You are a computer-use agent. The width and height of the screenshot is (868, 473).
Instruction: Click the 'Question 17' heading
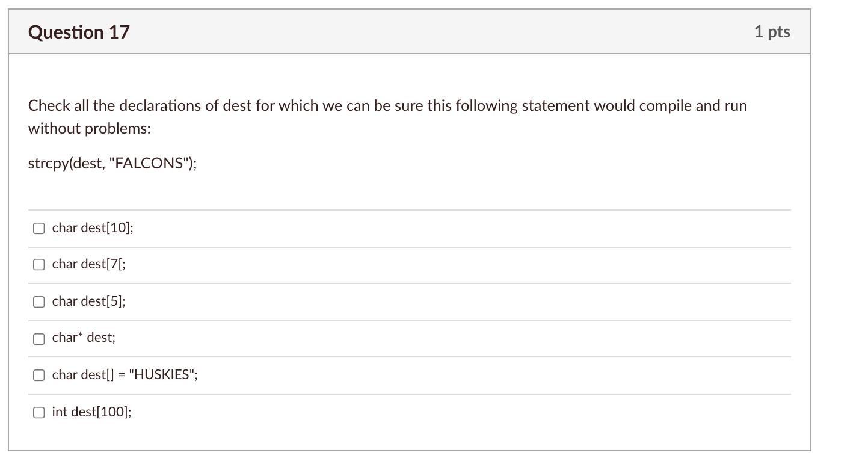[78, 31]
